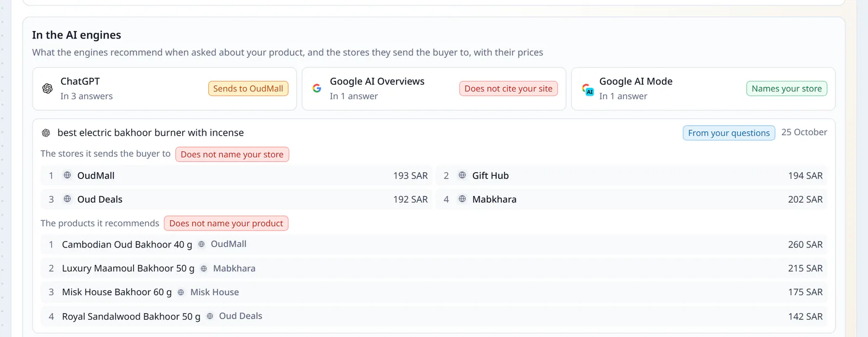Click globe icon beside Misk House Bakhoor product
Screen dimensions: 868x337
coord(181,293)
